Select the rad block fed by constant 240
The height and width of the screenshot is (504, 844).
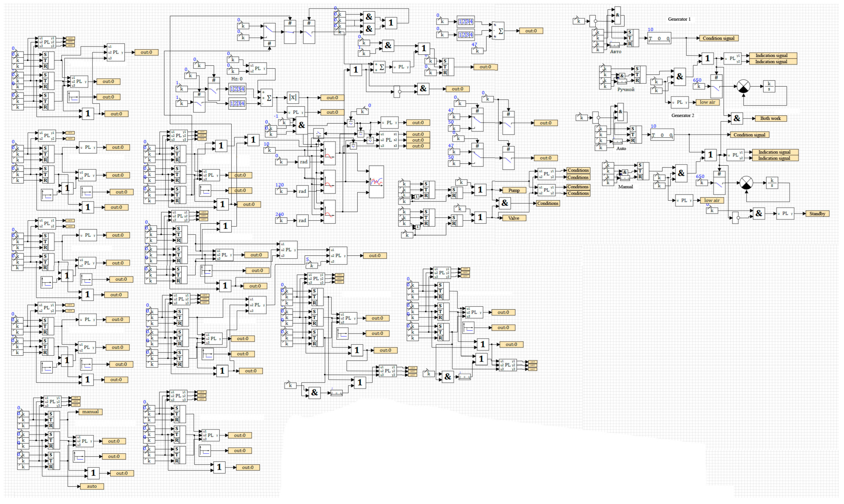pyautogui.click(x=302, y=221)
